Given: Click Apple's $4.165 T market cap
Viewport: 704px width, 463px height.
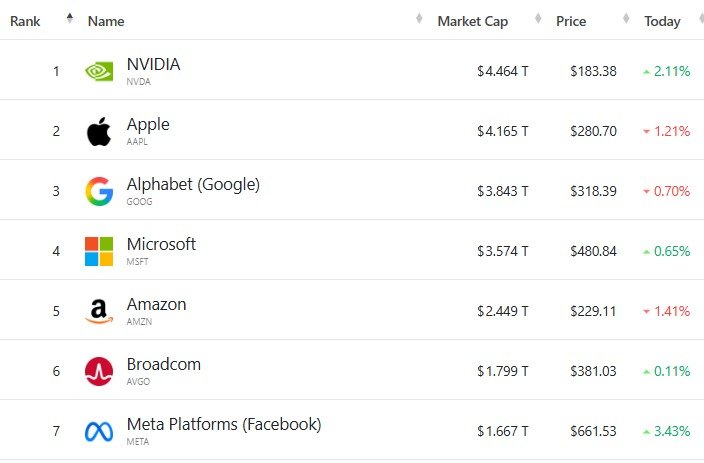Looking at the screenshot, I should (503, 131).
